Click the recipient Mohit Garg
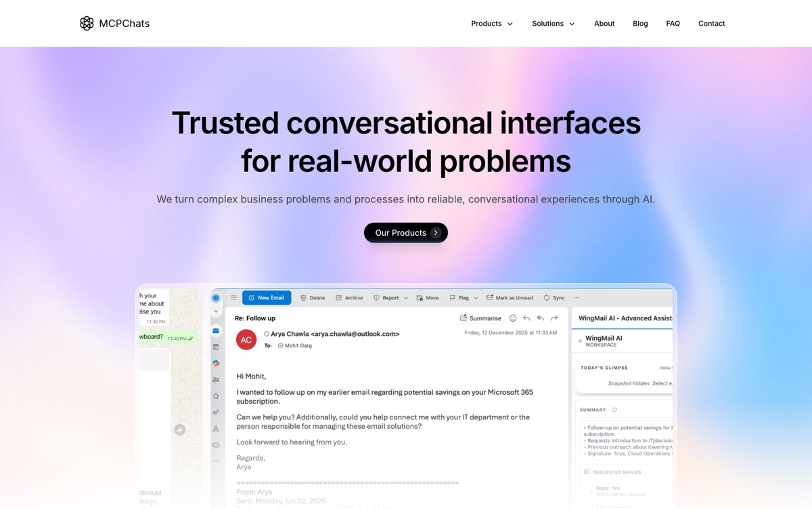Image resolution: width=812 pixels, height=508 pixels. point(298,345)
